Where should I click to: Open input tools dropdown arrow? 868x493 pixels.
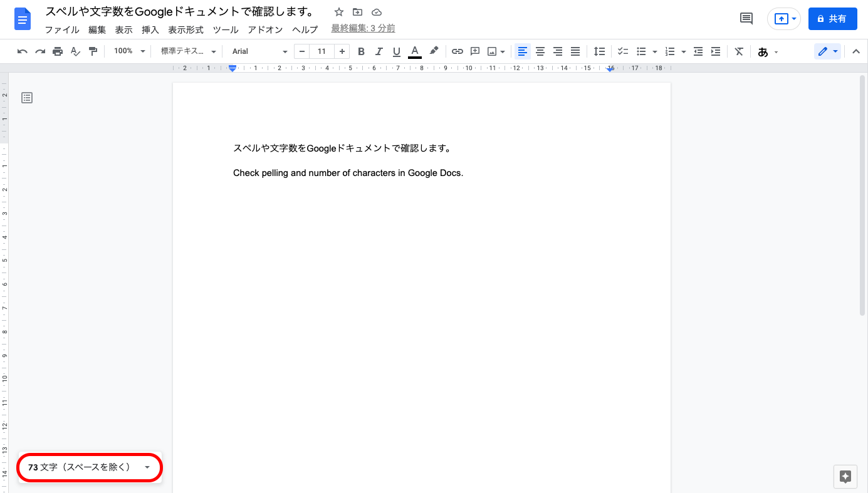pyautogui.click(x=776, y=52)
